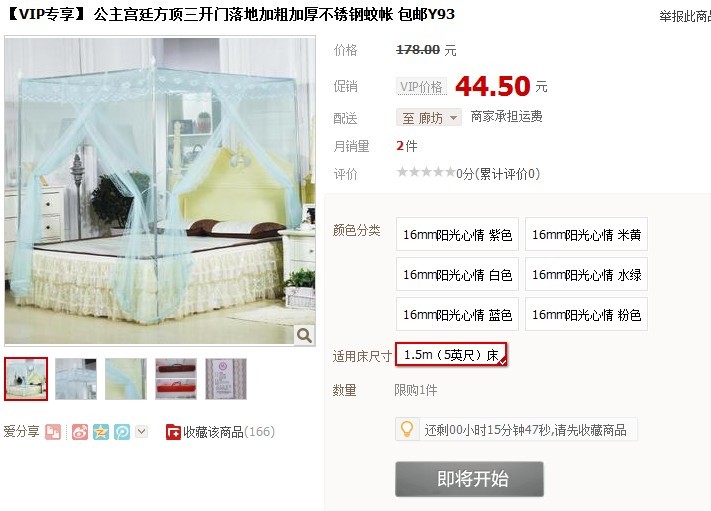This screenshot has height=511, width=711.
Task: Choose the 16mm阳光心情 蓝色 option
Action: click(x=457, y=314)
